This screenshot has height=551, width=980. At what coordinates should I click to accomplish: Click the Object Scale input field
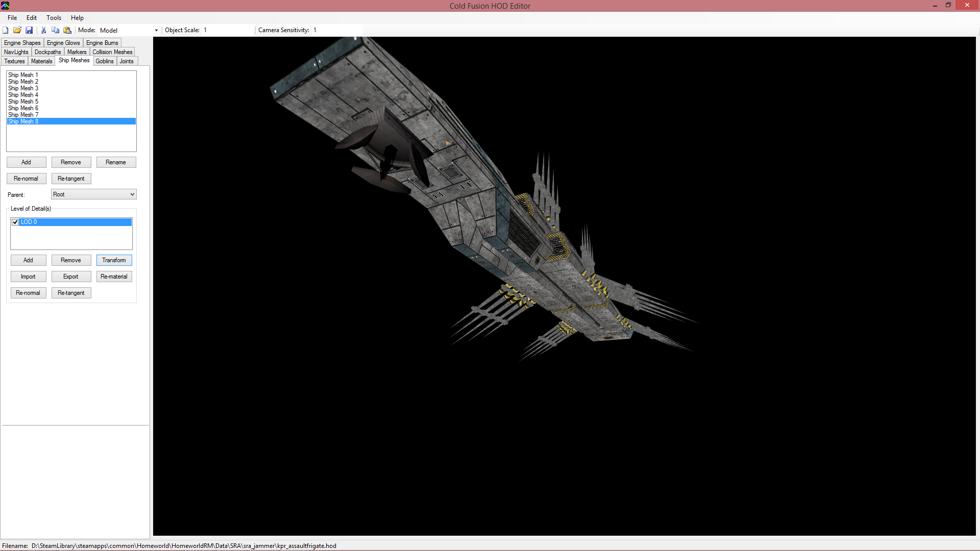pos(227,30)
